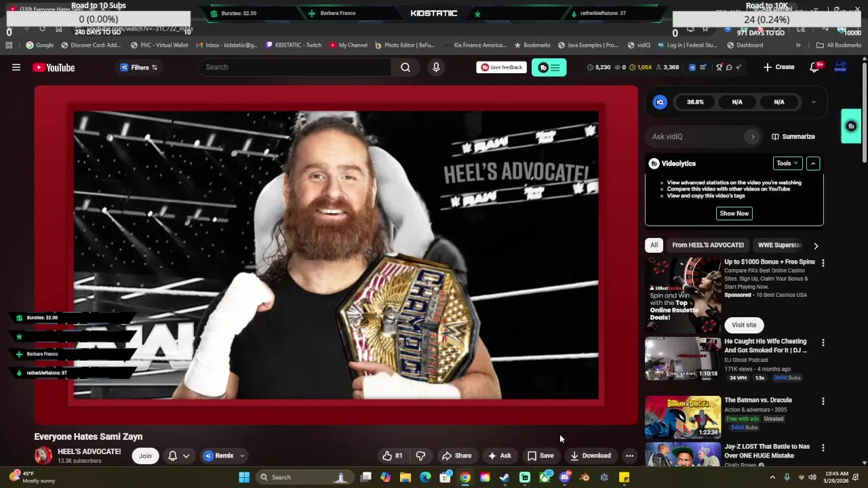Open options for He Caught His Wife video
The width and height of the screenshot is (868, 488).
click(x=823, y=343)
